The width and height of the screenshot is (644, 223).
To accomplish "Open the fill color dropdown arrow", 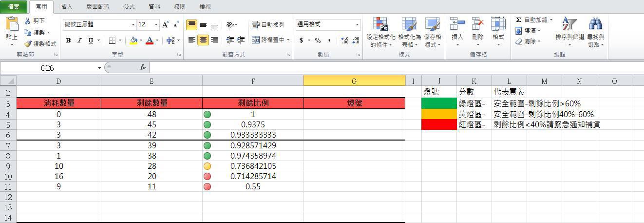I will 141,41.
